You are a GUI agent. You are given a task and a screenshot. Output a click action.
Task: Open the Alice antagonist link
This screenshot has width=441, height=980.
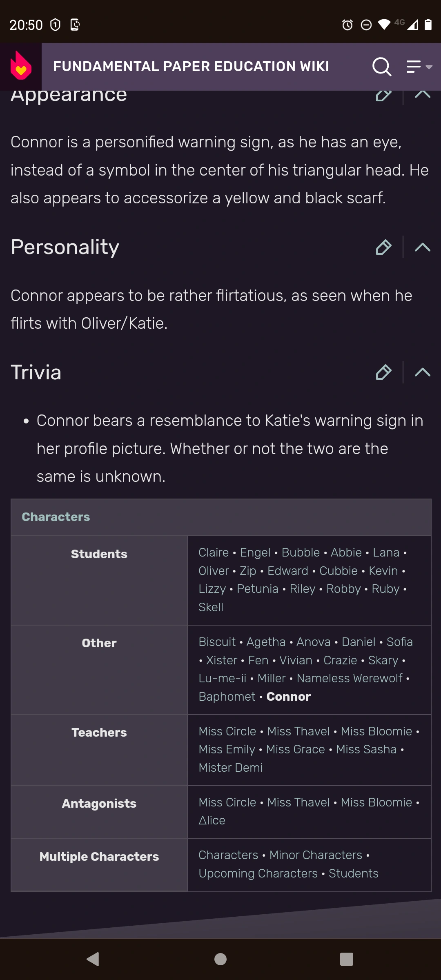[x=212, y=820]
